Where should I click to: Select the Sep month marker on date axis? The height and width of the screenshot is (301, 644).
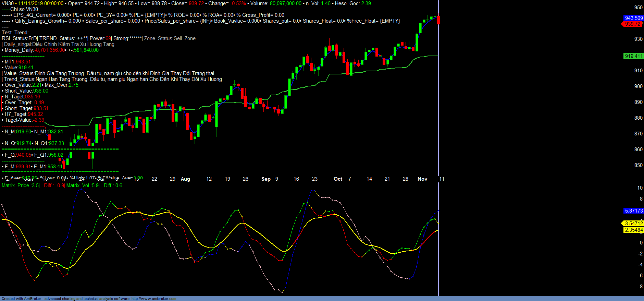pyautogui.click(x=266, y=179)
